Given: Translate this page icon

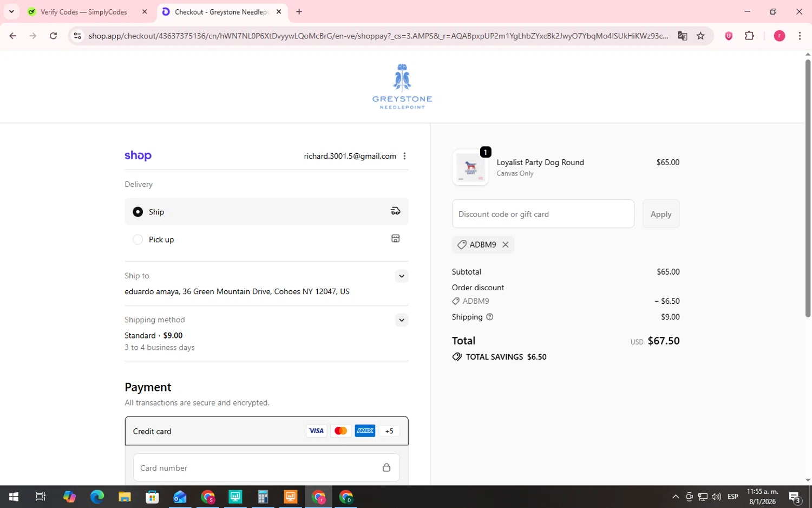Looking at the screenshot, I should coord(683,36).
